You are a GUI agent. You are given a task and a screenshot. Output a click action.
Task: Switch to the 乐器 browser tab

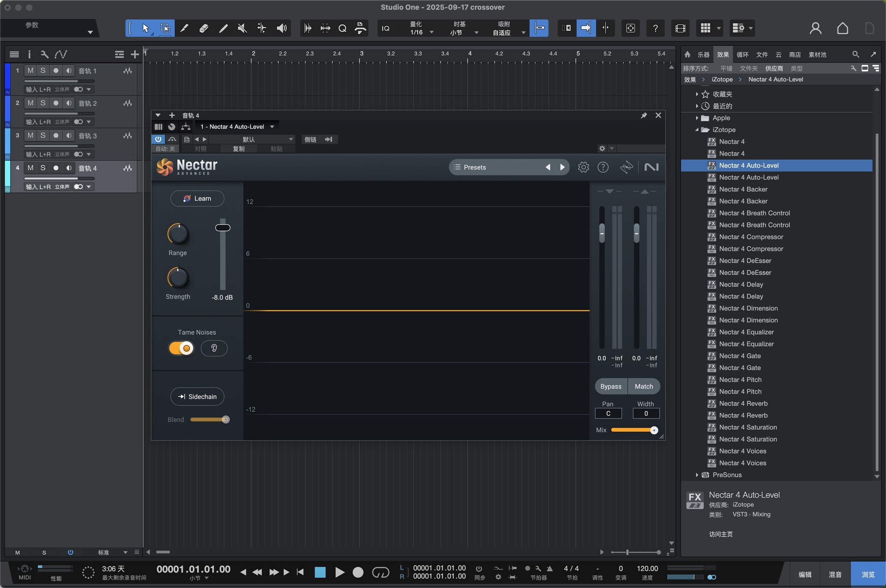click(x=703, y=54)
